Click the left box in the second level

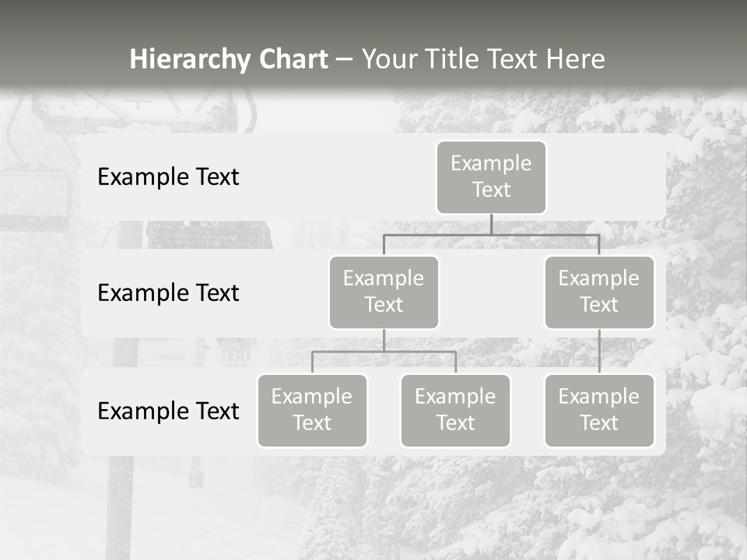(384, 292)
